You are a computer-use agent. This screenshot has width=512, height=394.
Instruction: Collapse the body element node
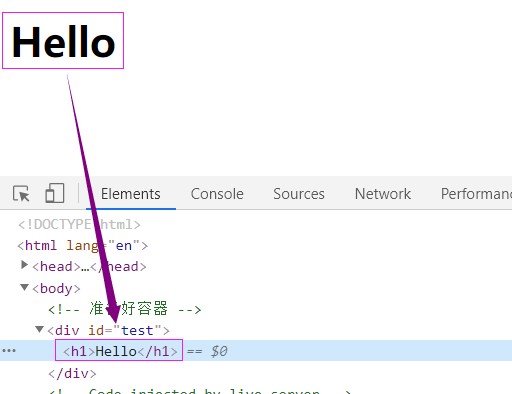point(24,287)
